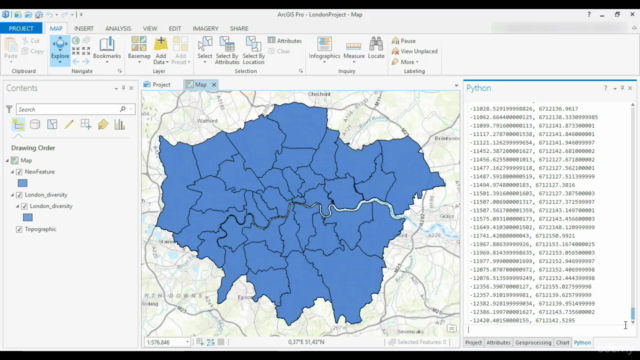Click the Add Data icon
Image resolution: width=640 pixels, height=360 pixels.
[x=161, y=44]
